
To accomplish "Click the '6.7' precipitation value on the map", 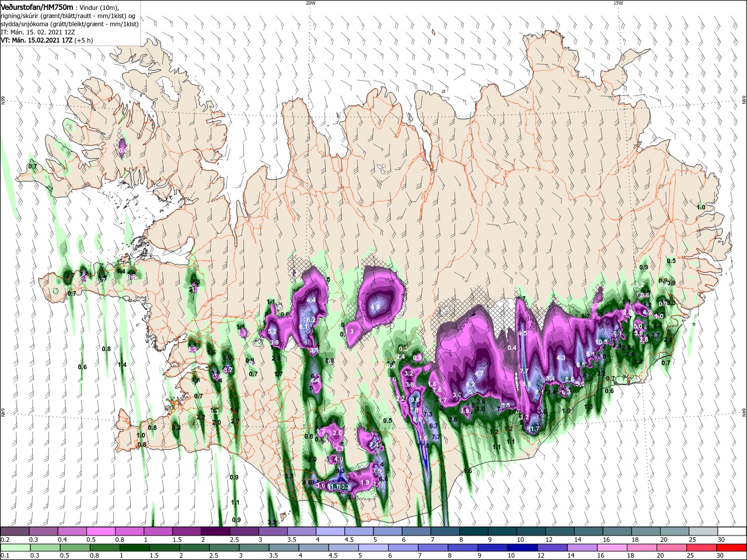I will click(x=434, y=426).
